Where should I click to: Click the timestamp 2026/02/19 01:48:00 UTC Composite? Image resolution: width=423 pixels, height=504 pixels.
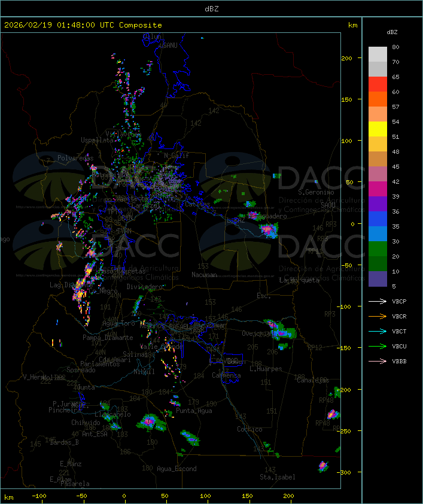(x=83, y=25)
